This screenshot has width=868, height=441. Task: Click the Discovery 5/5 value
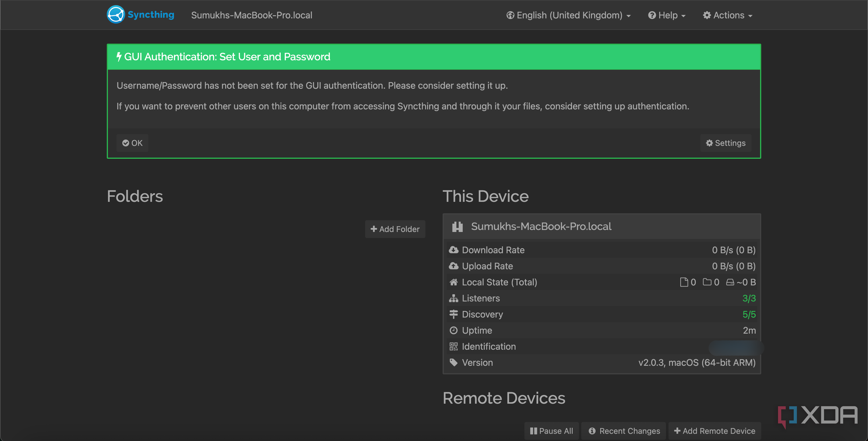click(749, 315)
